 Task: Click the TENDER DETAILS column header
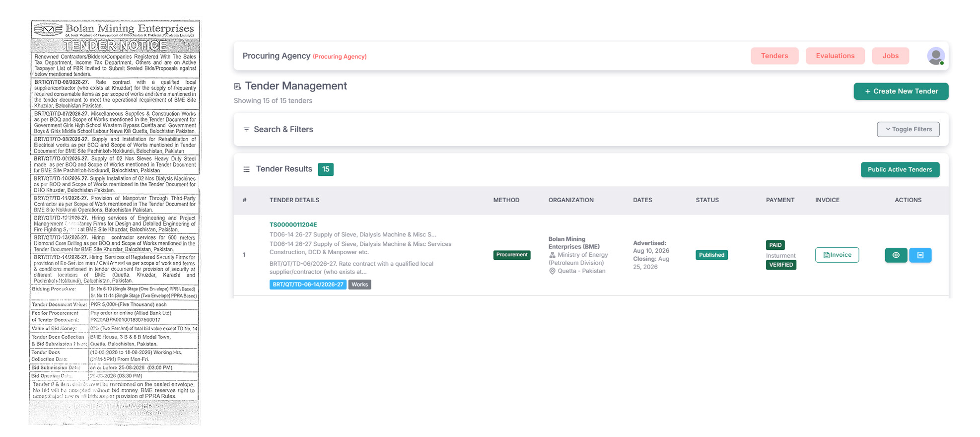[x=294, y=200]
